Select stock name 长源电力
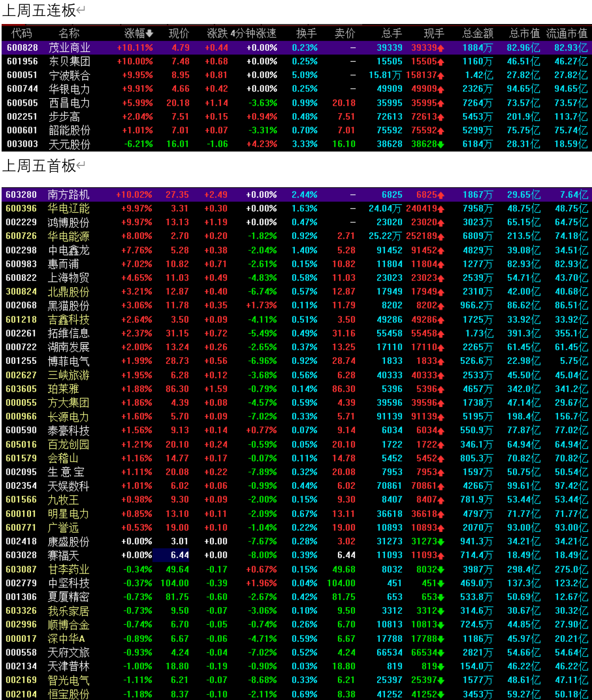This screenshot has width=592, height=700. point(69,417)
